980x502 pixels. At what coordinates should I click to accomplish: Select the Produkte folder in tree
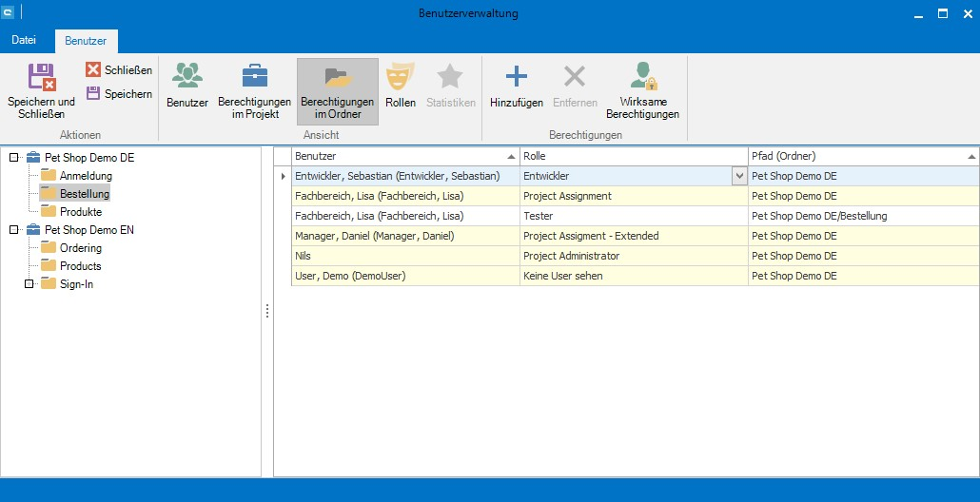coord(80,212)
